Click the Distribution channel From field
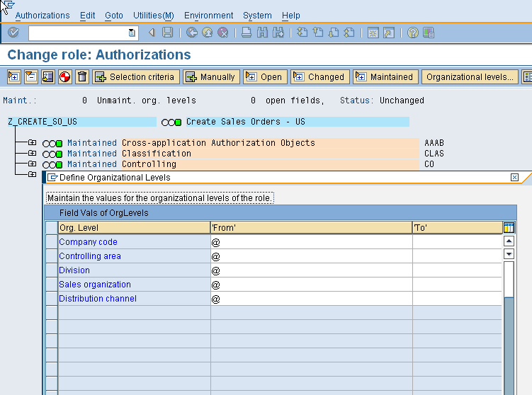 click(312, 299)
